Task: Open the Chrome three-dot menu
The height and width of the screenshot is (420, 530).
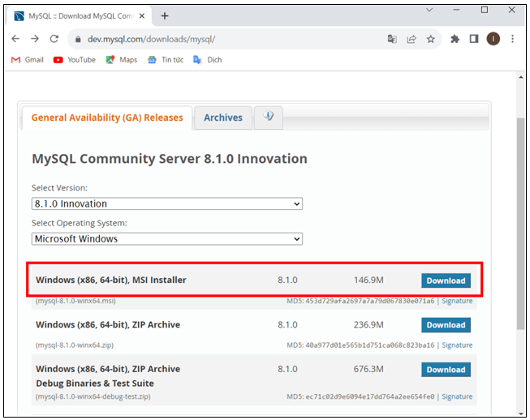Action: pos(513,38)
